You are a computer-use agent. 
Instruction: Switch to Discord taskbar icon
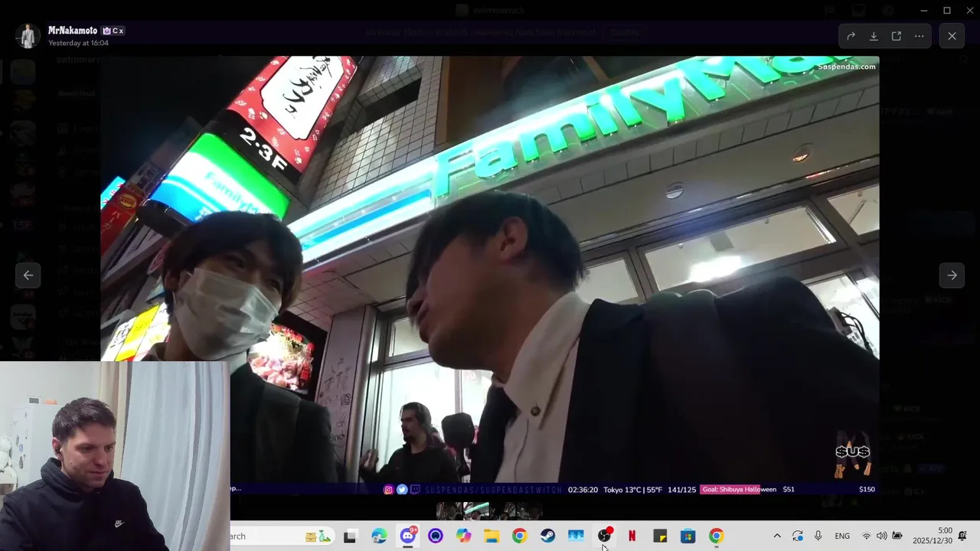coord(407,536)
